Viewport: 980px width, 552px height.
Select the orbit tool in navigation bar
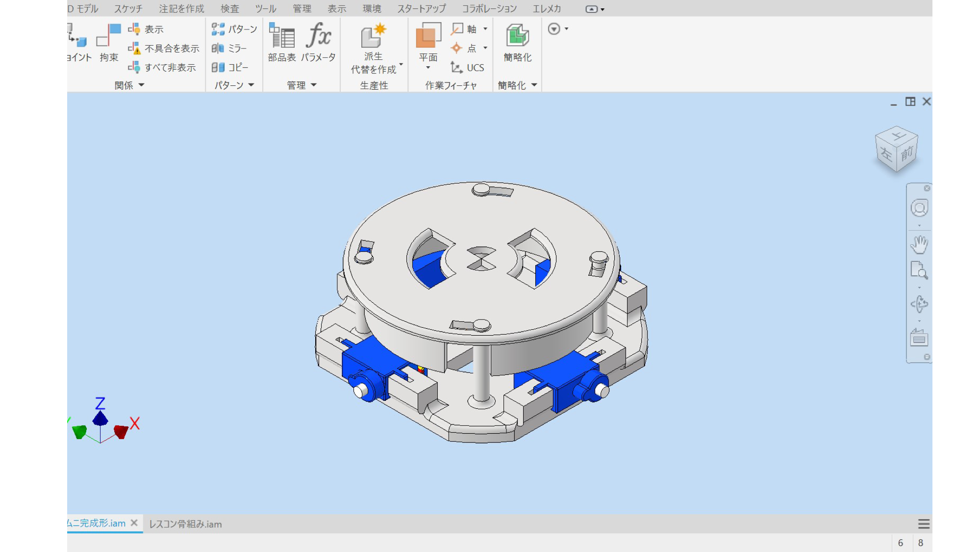[x=919, y=304]
